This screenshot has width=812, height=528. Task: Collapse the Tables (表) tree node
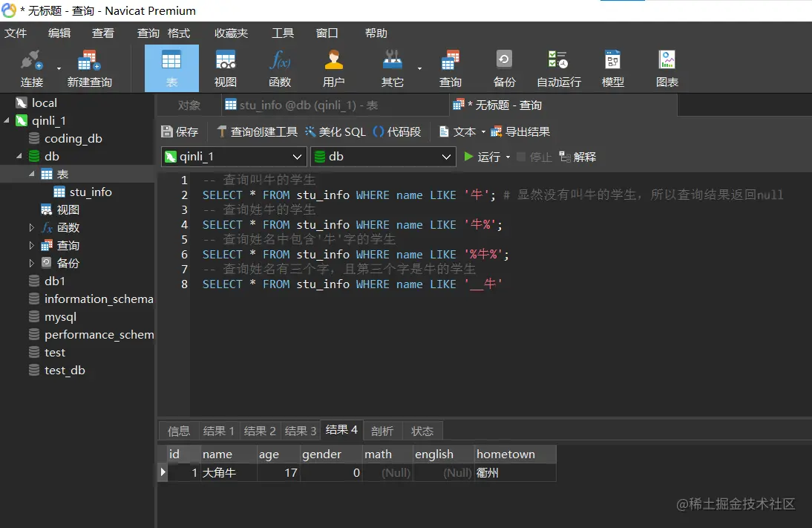click(x=32, y=174)
